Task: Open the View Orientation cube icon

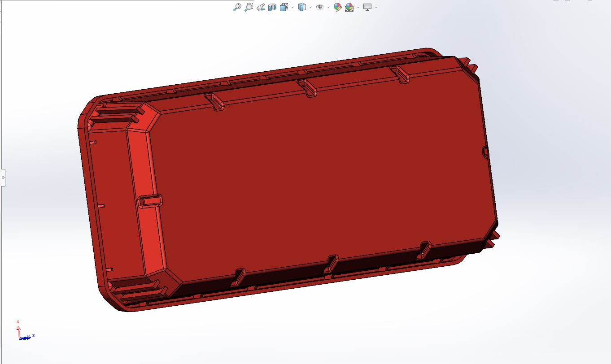Action: pos(284,7)
